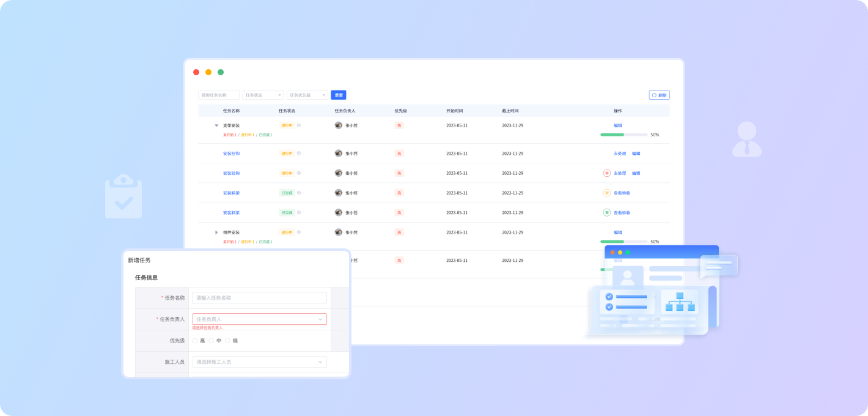Click the 搜索任务名称 search field
868x416 pixels.
pyautogui.click(x=218, y=95)
